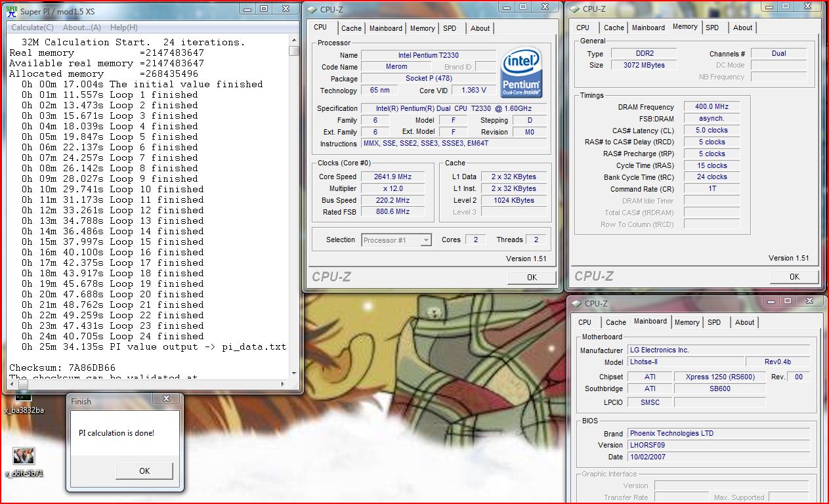Screen dimensions: 829x504
Task: Click OK in the CPU tab CPU-Z window
Action: (x=532, y=277)
